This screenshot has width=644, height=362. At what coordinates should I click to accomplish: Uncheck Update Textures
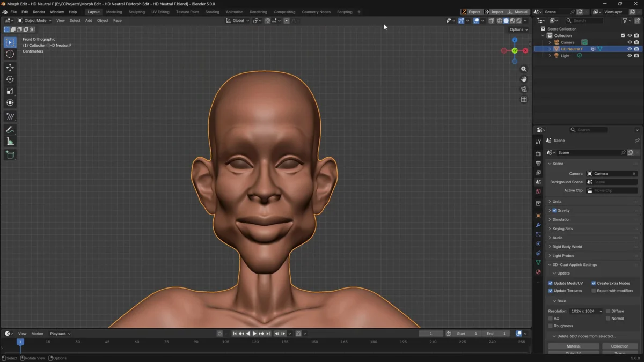[x=550, y=291]
